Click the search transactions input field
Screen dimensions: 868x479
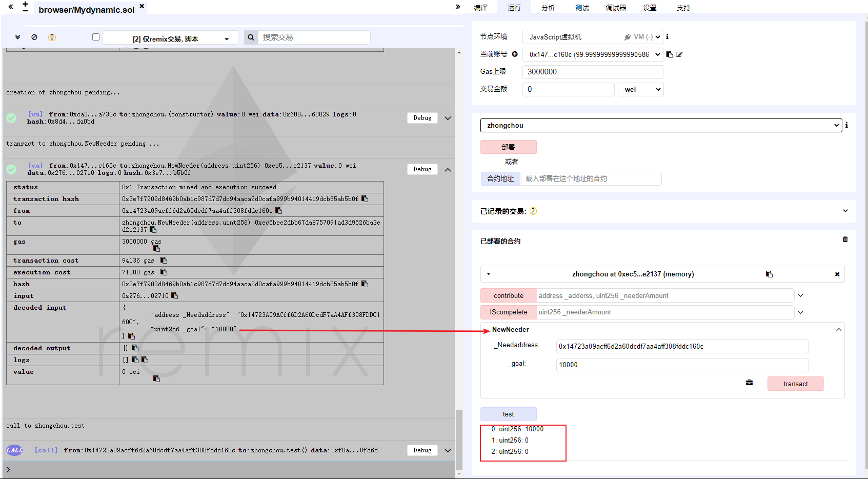(x=314, y=37)
